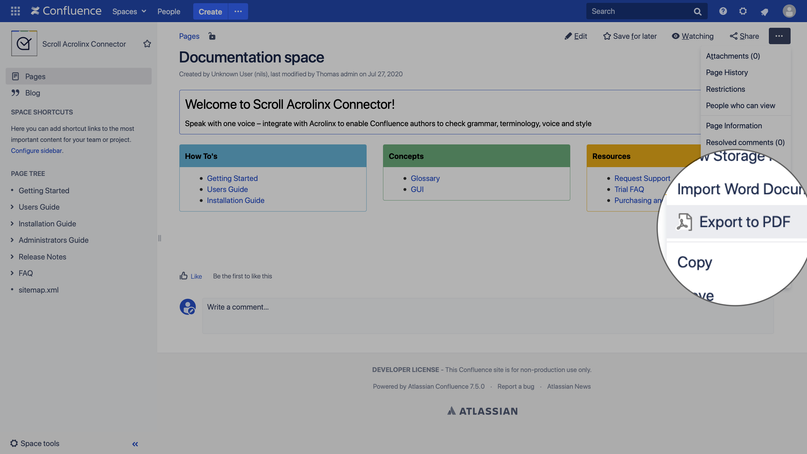Click the help question mark icon

point(723,11)
